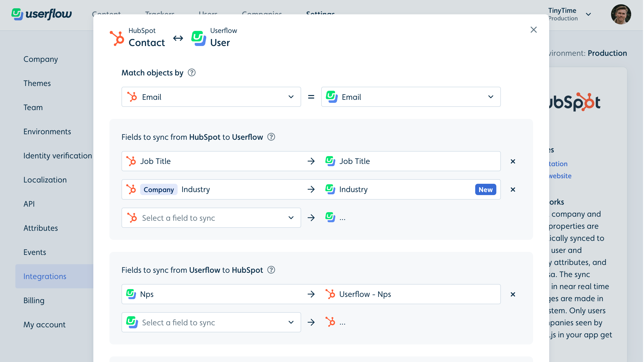Open help for Match objects by
The image size is (644, 362).
point(192,73)
